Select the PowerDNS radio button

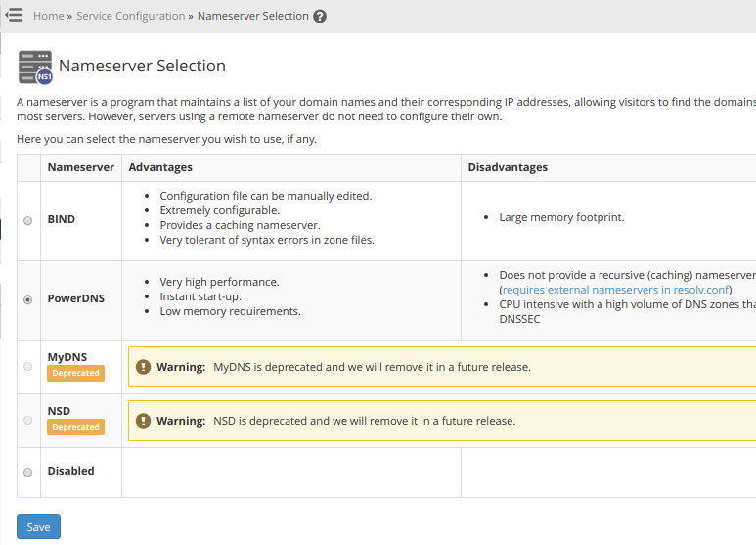(x=27, y=299)
